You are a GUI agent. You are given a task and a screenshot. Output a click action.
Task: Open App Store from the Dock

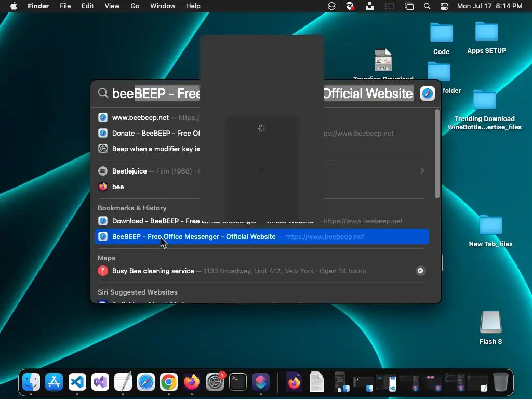click(x=54, y=382)
